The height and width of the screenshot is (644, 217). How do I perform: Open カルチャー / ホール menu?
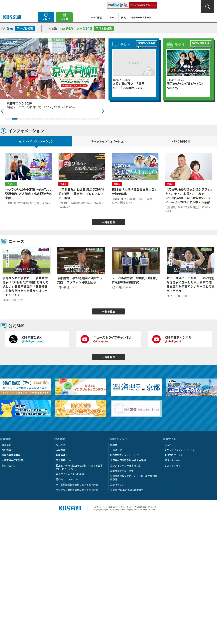pyautogui.click(x=141, y=18)
